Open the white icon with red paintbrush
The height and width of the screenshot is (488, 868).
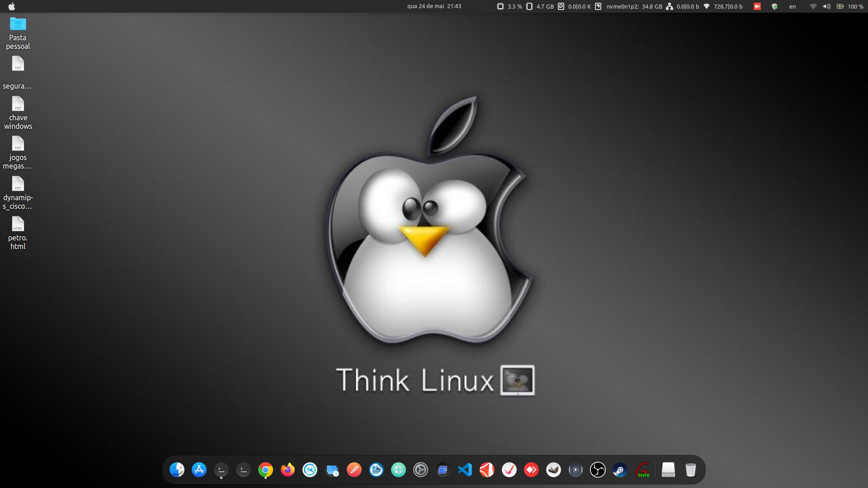[509, 470]
